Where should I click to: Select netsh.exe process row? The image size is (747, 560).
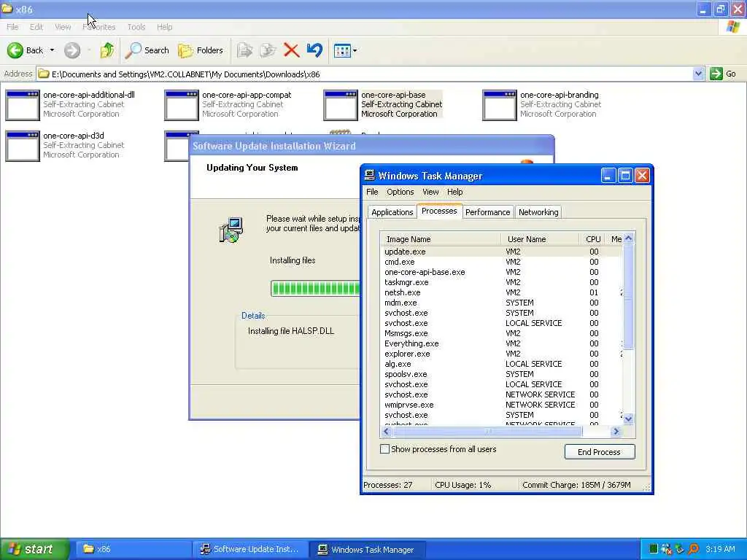pos(501,292)
